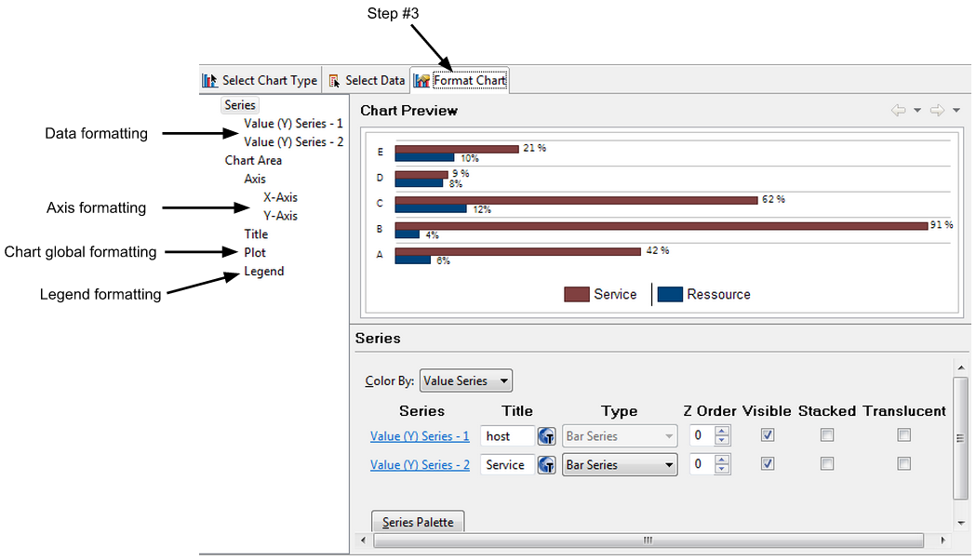
Task: Increase Z Order for Series - 1
Action: click(722, 431)
